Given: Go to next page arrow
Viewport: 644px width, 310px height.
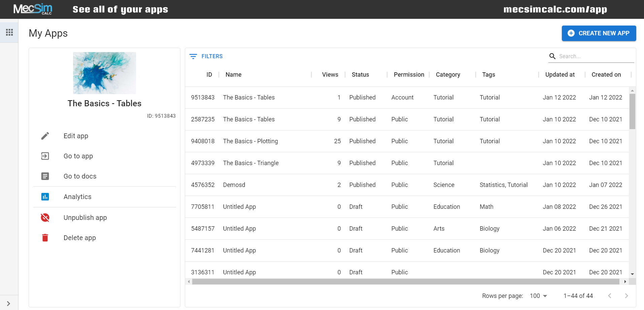Looking at the screenshot, I should click(626, 296).
